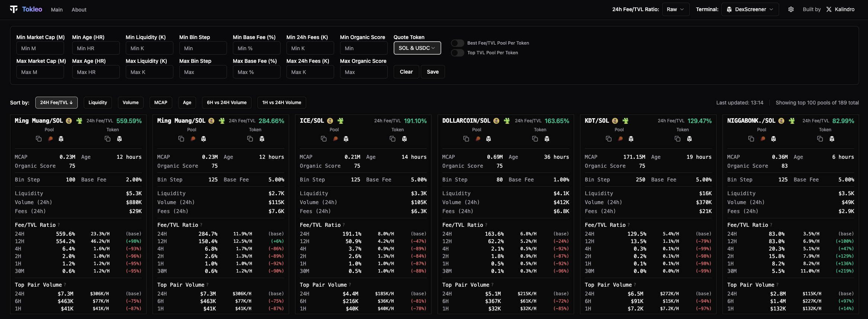Click Fee/TVL Ratio help icon on ICE/SOL card
The image size is (868, 319).
(344, 225)
